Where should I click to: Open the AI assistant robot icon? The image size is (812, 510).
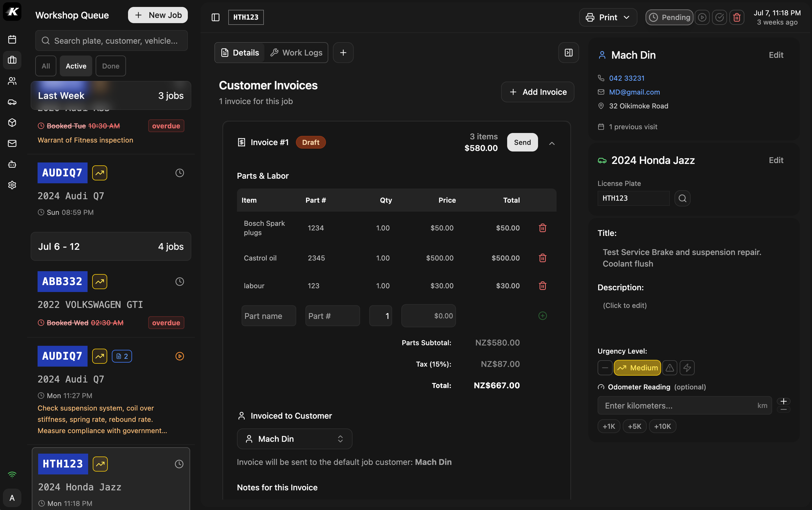coord(12,164)
